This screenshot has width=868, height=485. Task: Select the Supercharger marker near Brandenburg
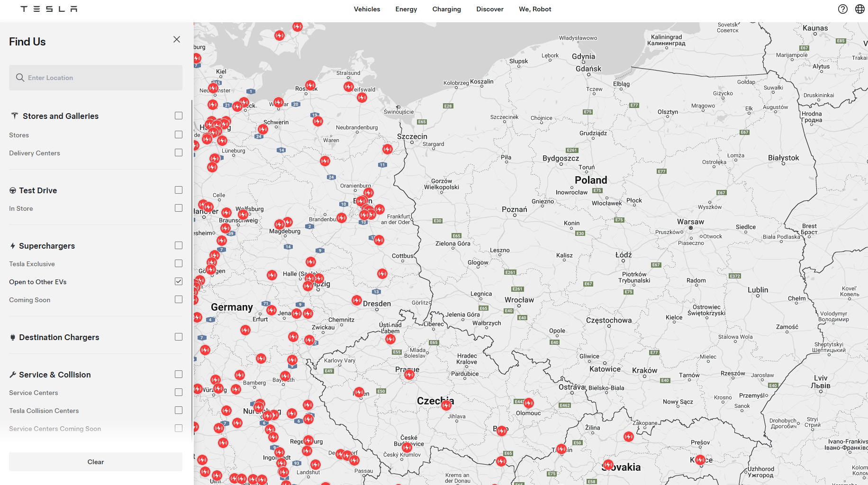[342, 218]
